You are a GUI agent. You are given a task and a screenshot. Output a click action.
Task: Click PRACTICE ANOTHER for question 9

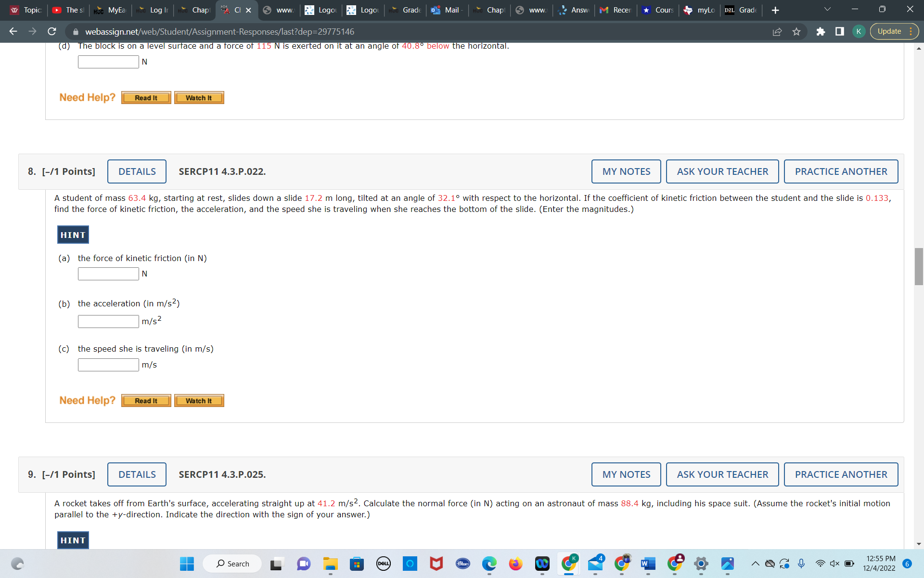coord(841,474)
